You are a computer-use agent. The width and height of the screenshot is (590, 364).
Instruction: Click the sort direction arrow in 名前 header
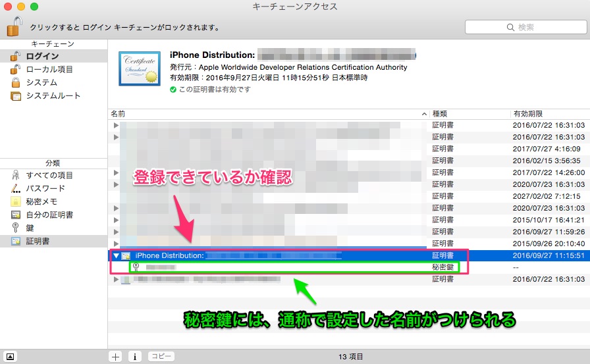(424, 114)
